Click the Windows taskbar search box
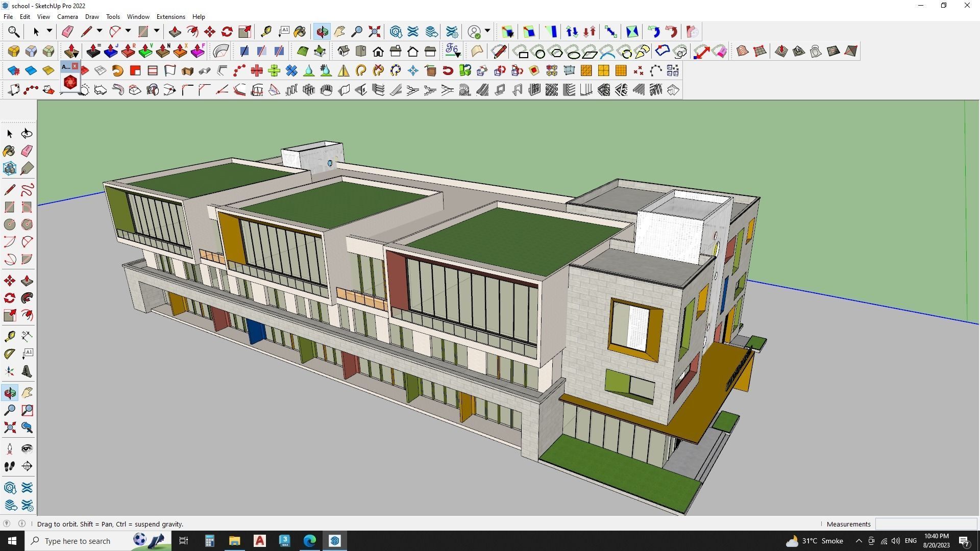The width and height of the screenshot is (980, 551). [99, 541]
